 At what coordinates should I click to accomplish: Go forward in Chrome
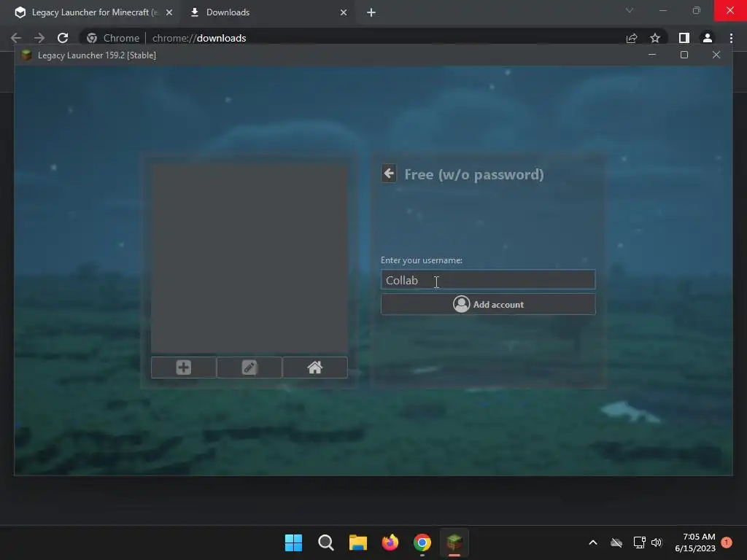39,38
